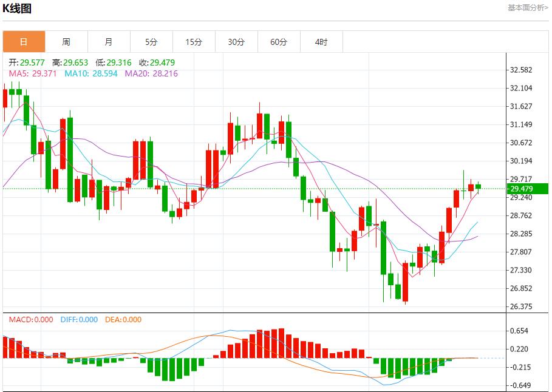Click the DIFF value label

tap(79, 320)
